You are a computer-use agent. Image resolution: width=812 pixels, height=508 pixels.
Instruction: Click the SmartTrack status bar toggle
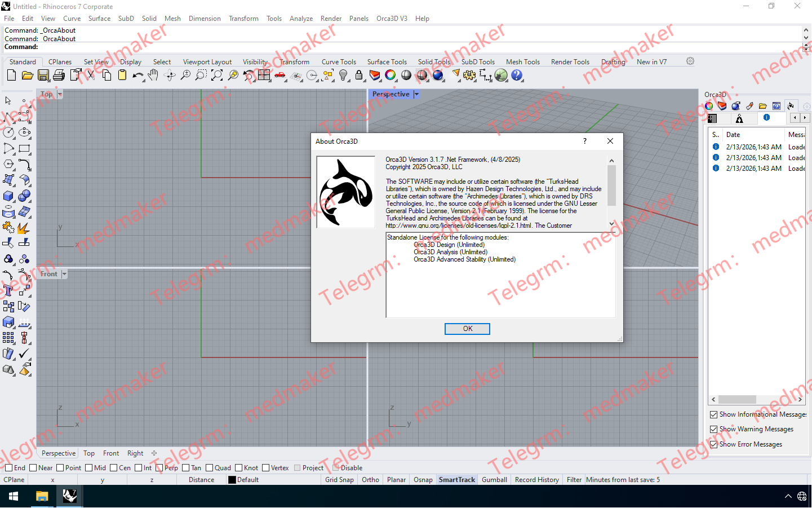click(456, 480)
